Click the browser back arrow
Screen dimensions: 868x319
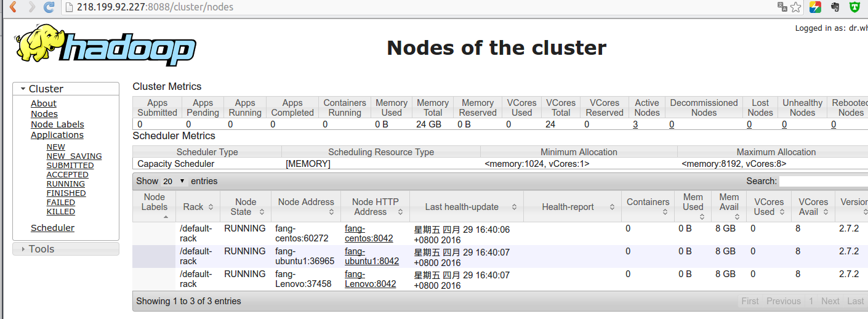[x=12, y=7]
